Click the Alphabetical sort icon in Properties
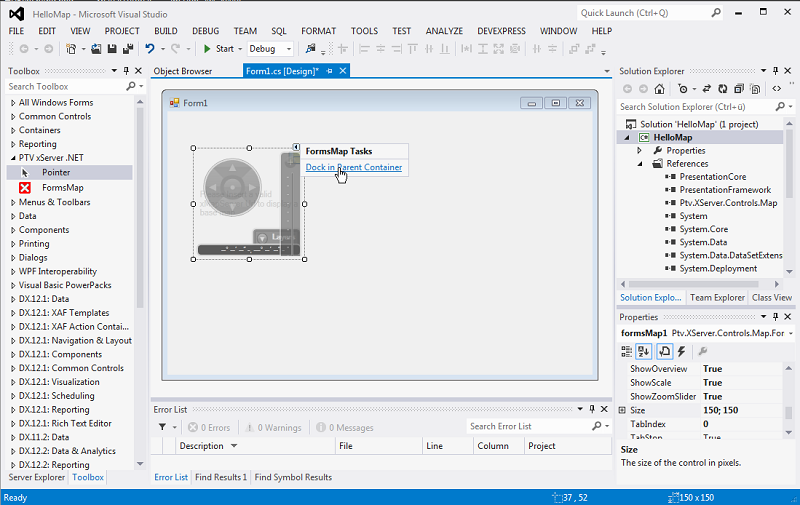Screen dimensions: 800x505 644,351
